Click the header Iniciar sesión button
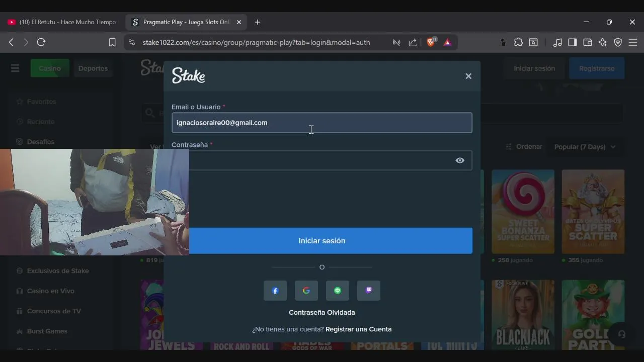This screenshot has width=644, height=362. tap(534, 68)
